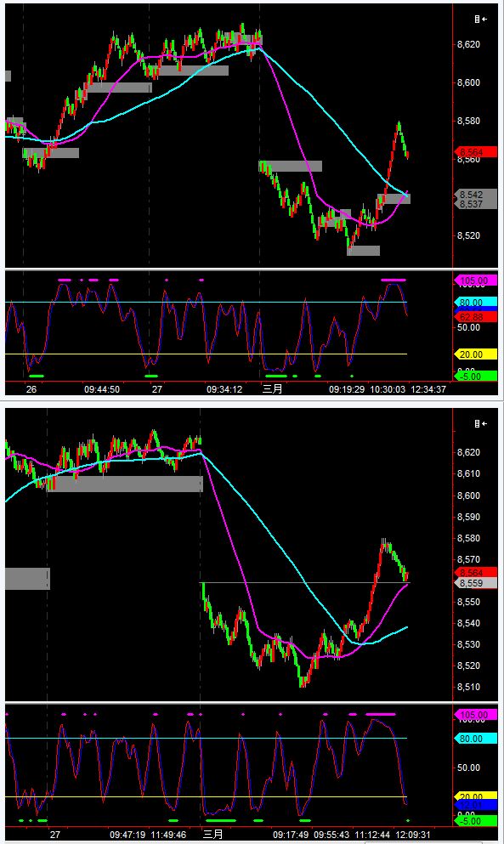Click the 09:47:19 label on the lower time axis
This screenshot has width=504, height=844.
[128, 835]
